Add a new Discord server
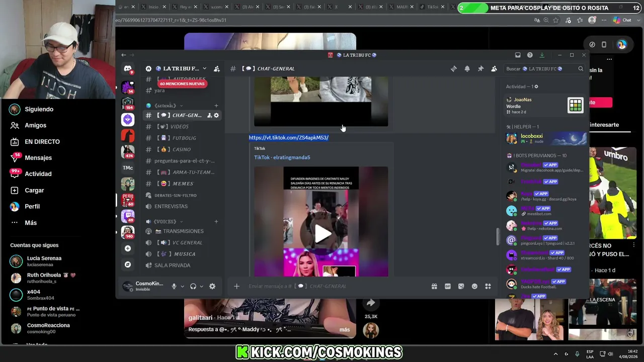The height and width of the screenshot is (362, 644). coord(128,248)
